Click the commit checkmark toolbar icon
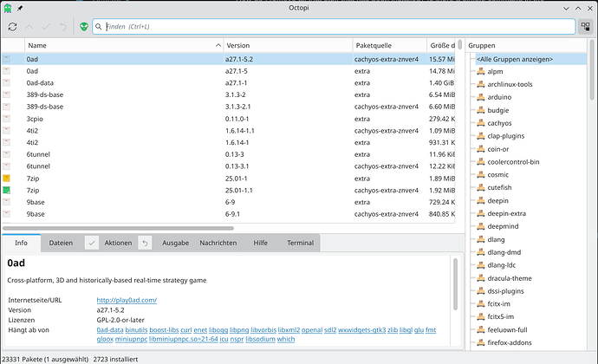 tap(46, 27)
